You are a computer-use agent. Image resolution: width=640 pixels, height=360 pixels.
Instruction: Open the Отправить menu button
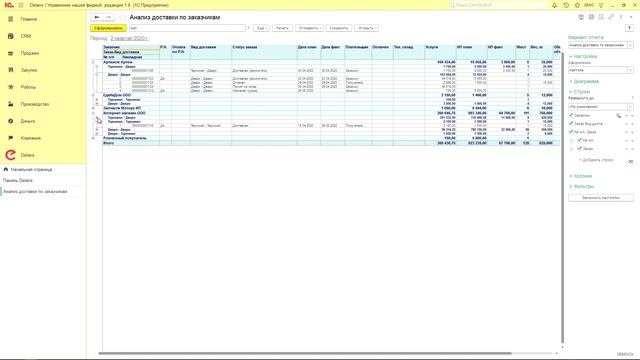click(x=309, y=28)
